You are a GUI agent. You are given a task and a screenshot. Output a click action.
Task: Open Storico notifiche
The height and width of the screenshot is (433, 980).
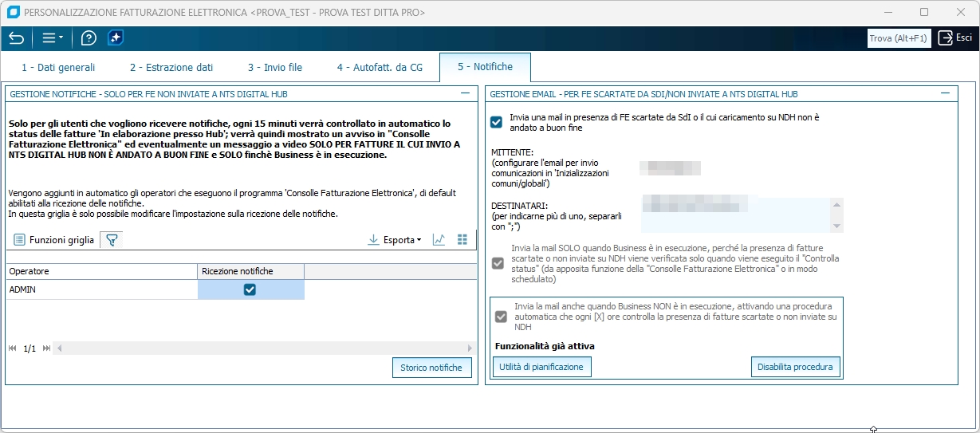(x=431, y=368)
